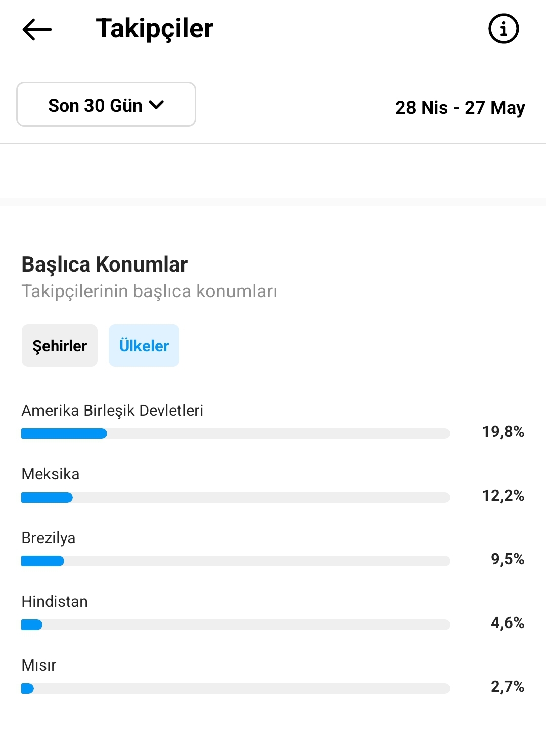The width and height of the screenshot is (546, 756).
Task: Click the Mısır progress bar
Action: [236, 688]
